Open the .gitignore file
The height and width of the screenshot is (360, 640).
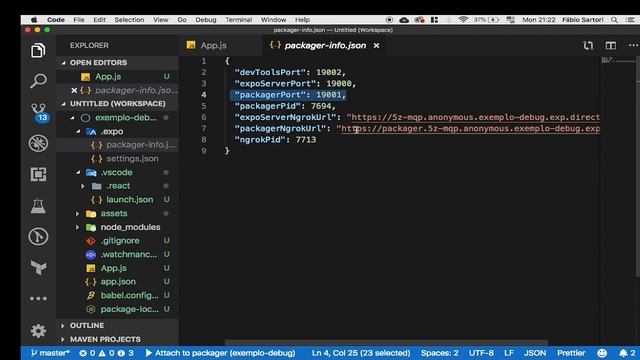coord(117,241)
